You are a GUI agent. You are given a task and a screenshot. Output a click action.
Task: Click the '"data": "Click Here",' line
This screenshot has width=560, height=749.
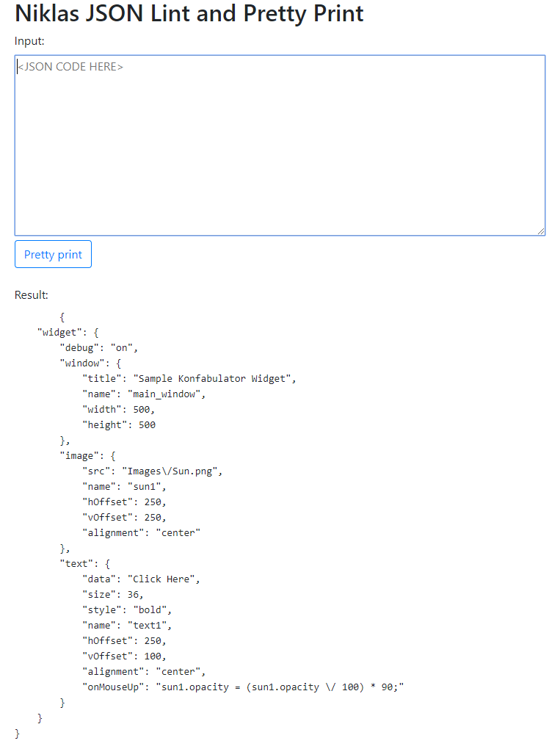point(142,579)
